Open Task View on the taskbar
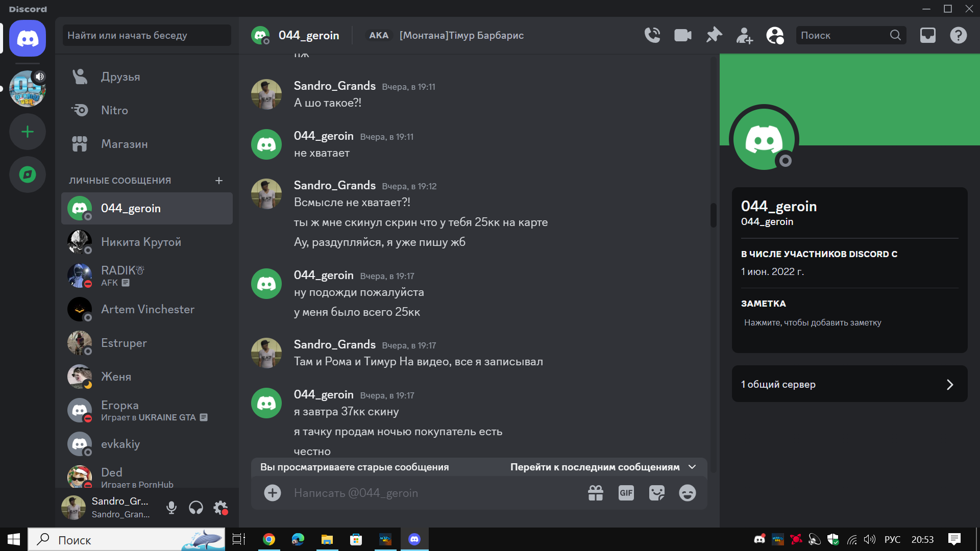Image resolution: width=980 pixels, height=551 pixels. [239, 539]
